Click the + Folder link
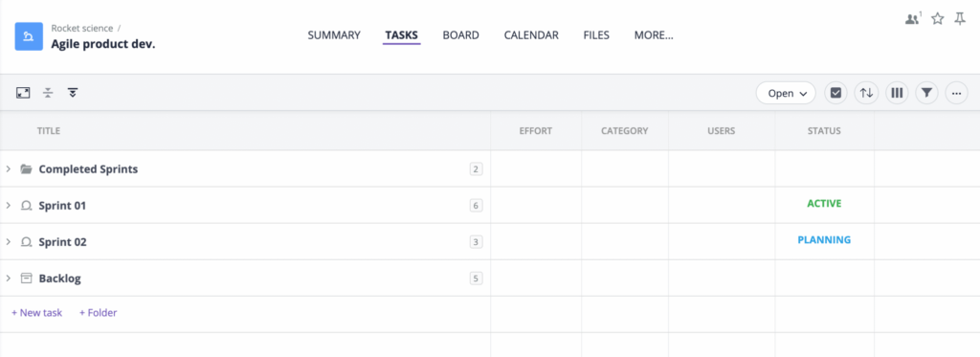The width and height of the screenshot is (980, 357). [99, 313]
